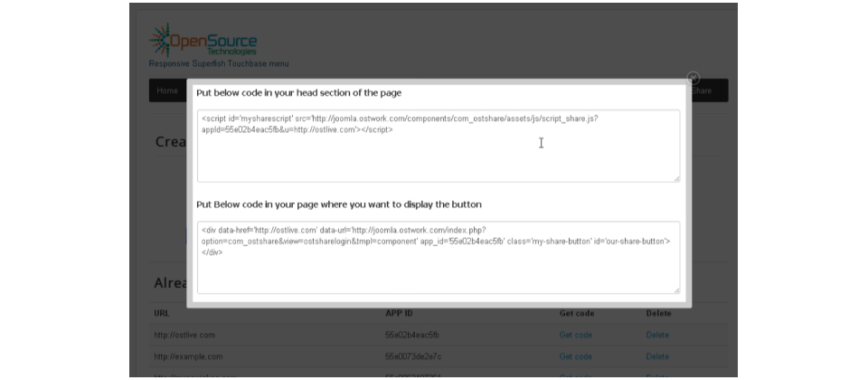The width and height of the screenshot is (868, 380).
Task: Open the Share menu item
Action: (701, 90)
